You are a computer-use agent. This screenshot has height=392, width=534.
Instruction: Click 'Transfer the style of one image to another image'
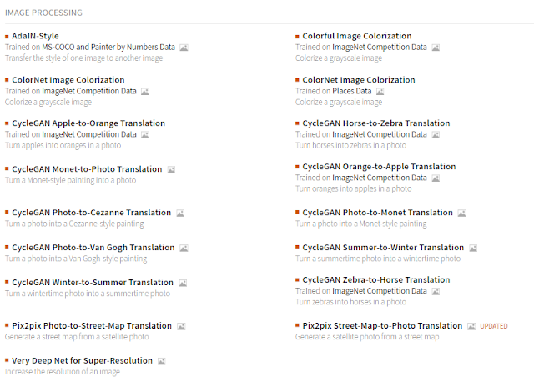pos(83,58)
